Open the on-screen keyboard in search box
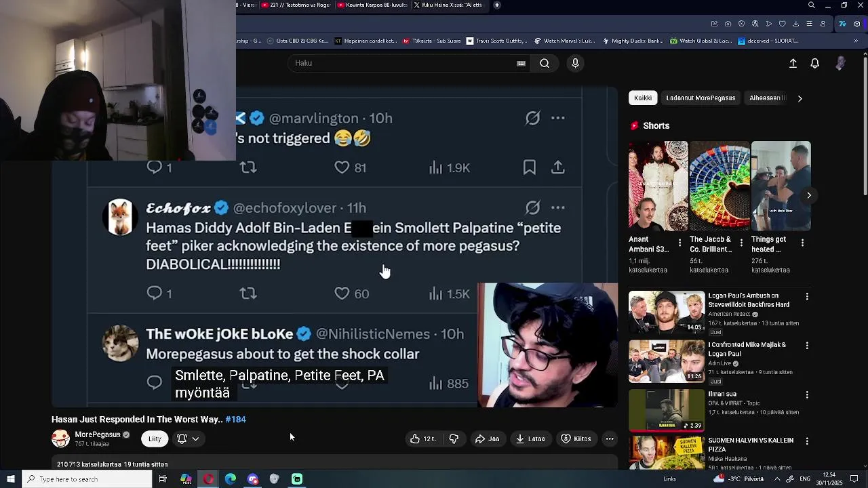The height and width of the screenshot is (488, 868). 521,63
